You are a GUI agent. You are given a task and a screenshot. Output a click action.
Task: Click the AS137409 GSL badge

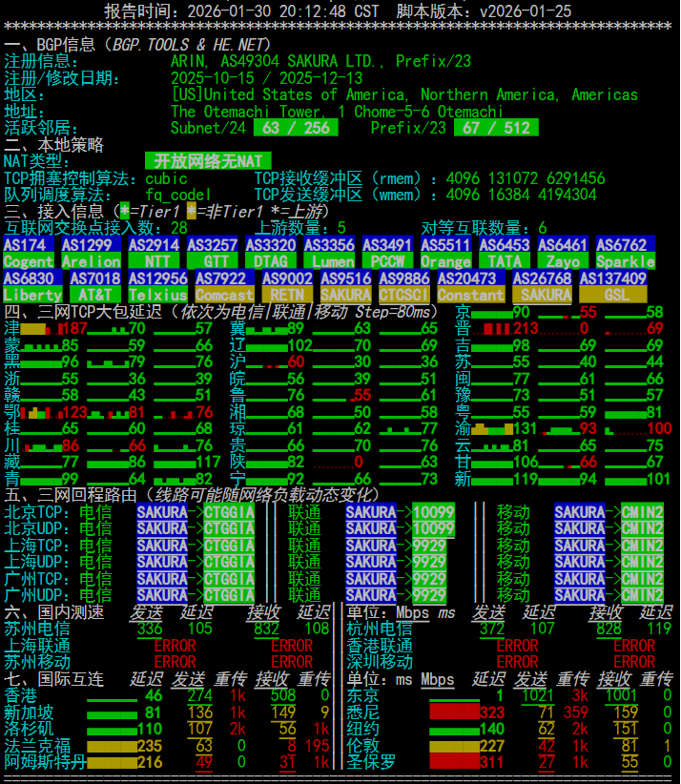(x=613, y=286)
